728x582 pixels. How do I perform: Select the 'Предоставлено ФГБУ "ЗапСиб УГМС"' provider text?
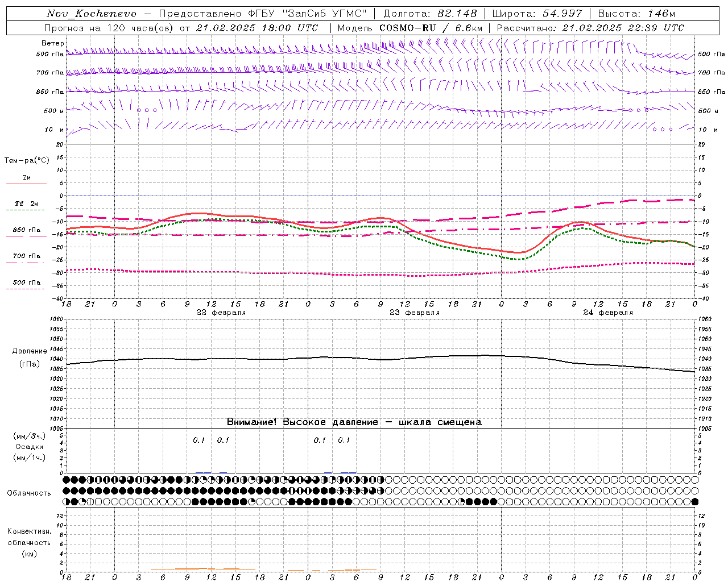click(263, 14)
